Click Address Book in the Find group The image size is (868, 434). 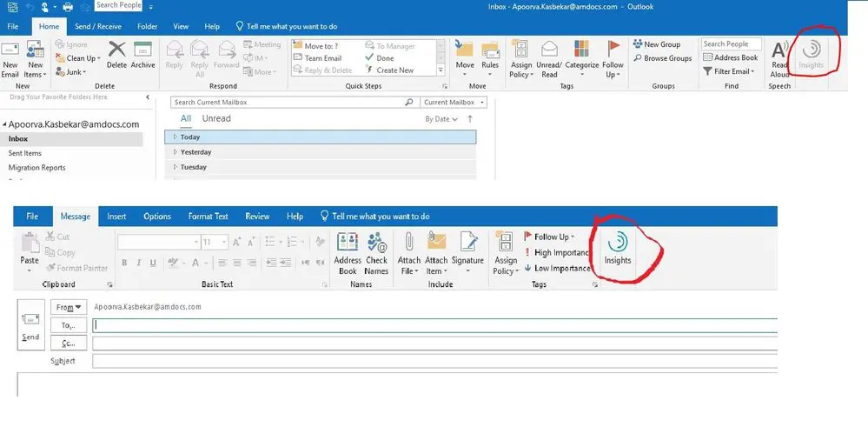click(x=730, y=57)
